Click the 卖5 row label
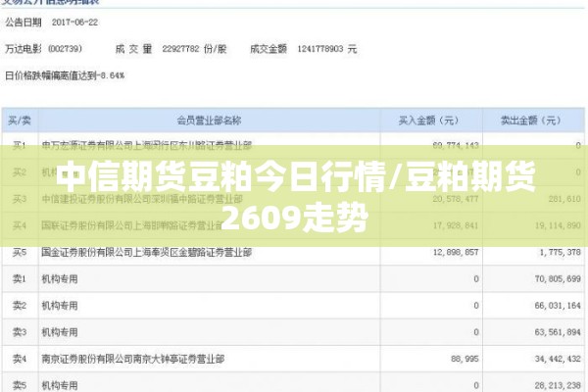This screenshot has width=588, height=392. (20, 385)
